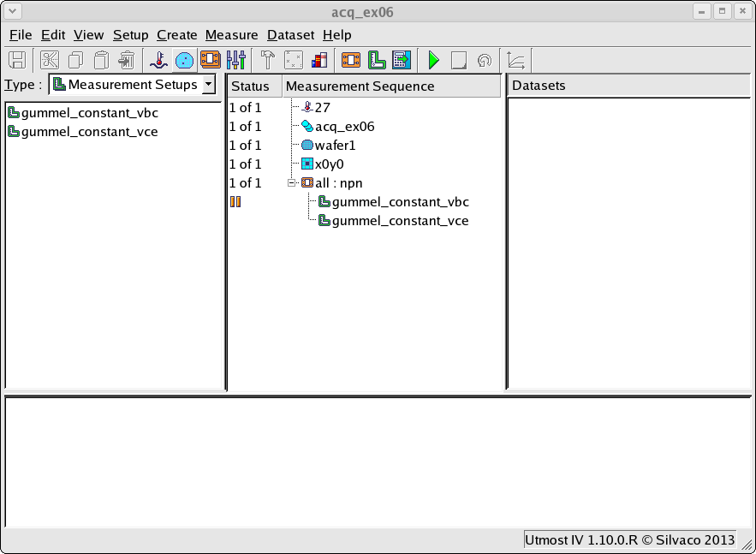The height and width of the screenshot is (554, 756).
Task: Click the orange stacked device toolbar icon
Action: 211,60
